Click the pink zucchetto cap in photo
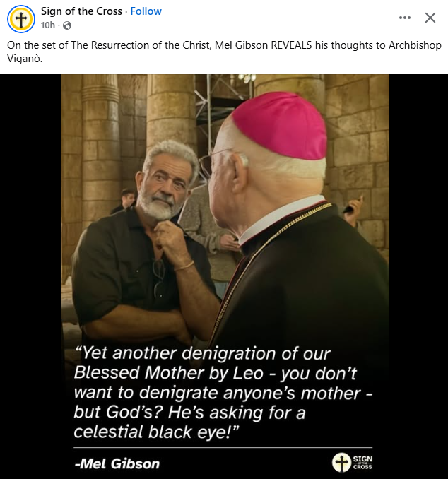Screen dimensions: 448x479 tap(280, 126)
